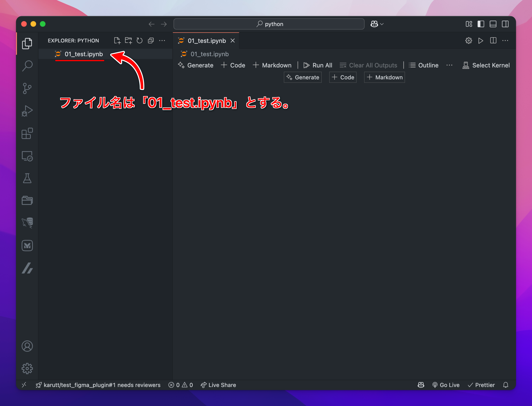
Task: Click Run All in notebook toolbar
Action: click(x=318, y=65)
